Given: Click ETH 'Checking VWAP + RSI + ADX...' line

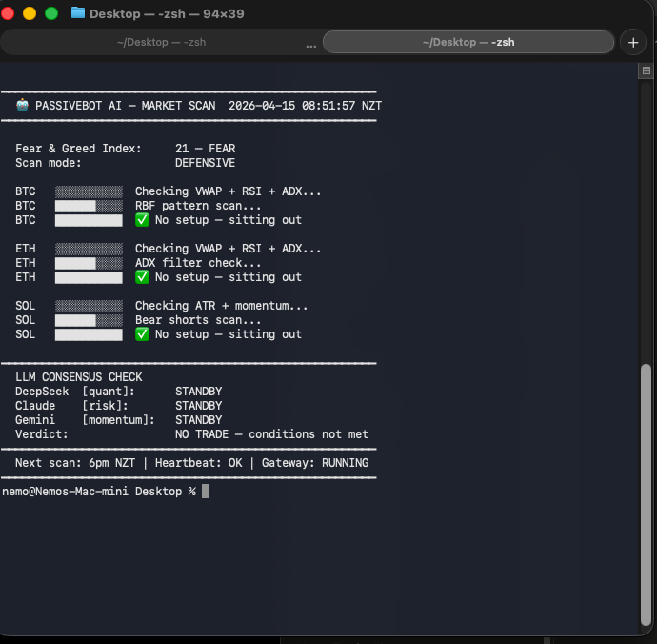Looking at the screenshot, I should click(228, 249).
